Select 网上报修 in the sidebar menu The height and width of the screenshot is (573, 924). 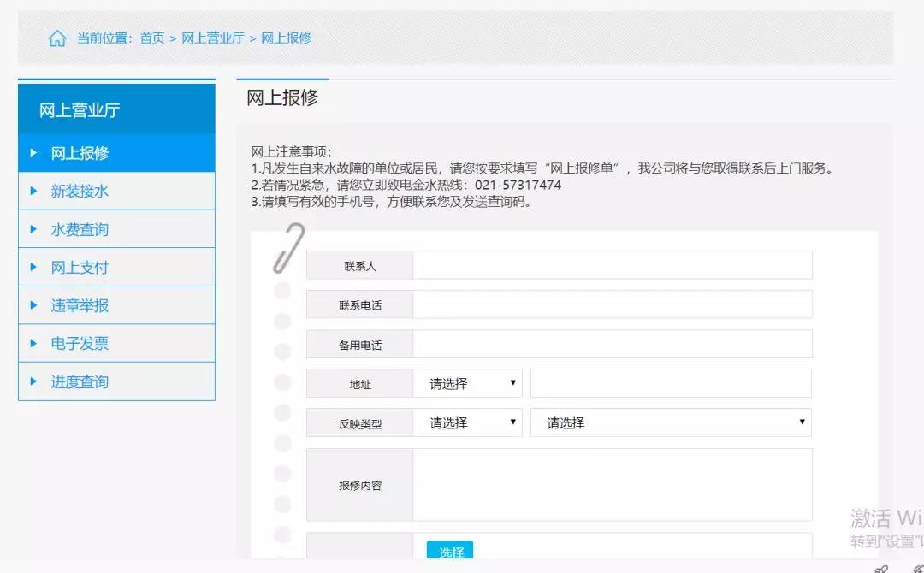pos(80,153)
